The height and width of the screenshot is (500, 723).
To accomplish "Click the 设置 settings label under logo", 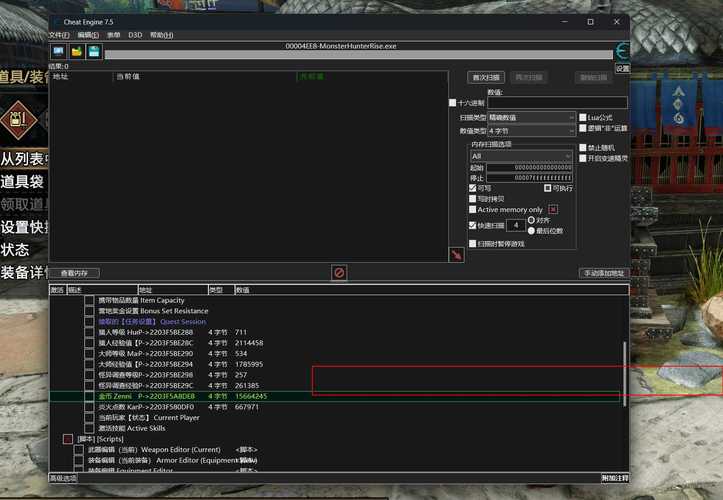I will pyautogui.click(x=622, y=68).
